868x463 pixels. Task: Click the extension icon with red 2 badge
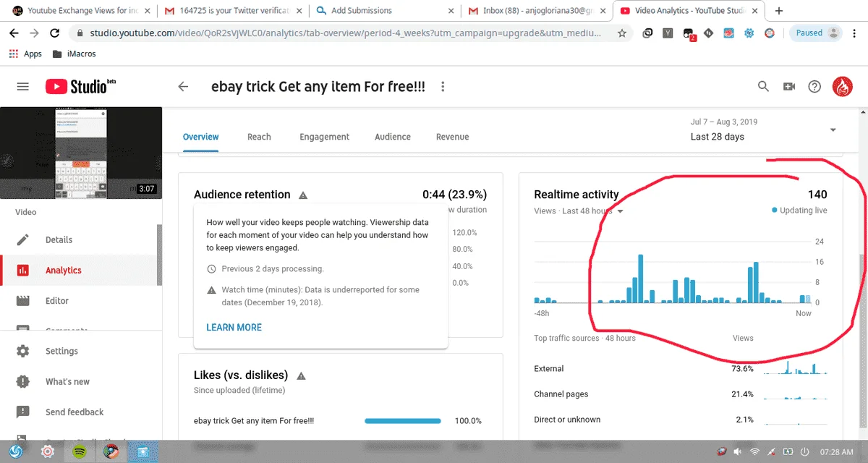point(689,34)
